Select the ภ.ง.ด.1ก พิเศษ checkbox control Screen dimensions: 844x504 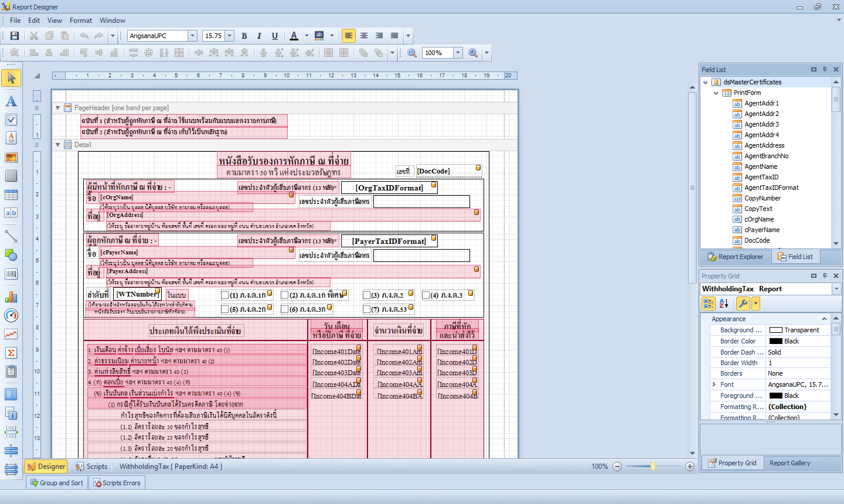[x=314, y=295]
